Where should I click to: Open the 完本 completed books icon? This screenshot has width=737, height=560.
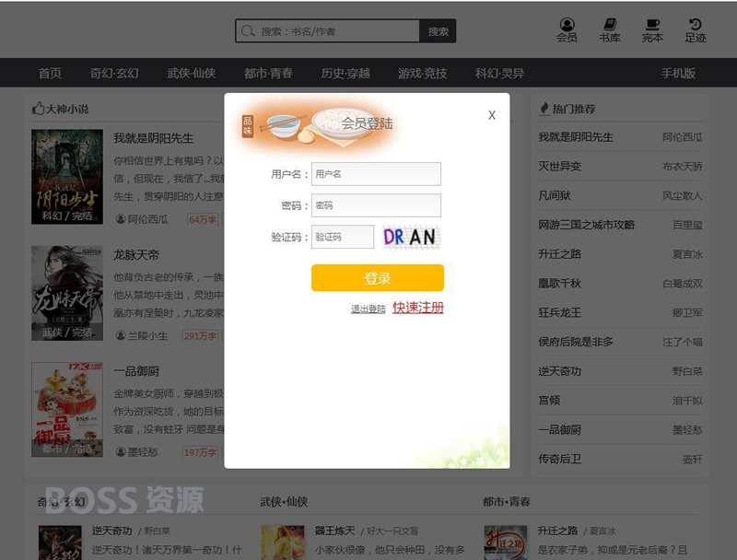click(652, 30)
